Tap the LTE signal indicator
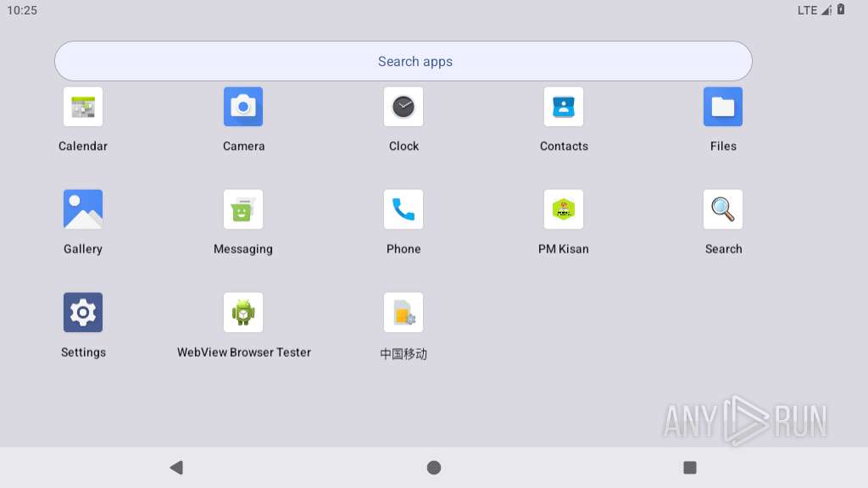The width and height of the screenshot is (868, 488). tap(815, 10)
